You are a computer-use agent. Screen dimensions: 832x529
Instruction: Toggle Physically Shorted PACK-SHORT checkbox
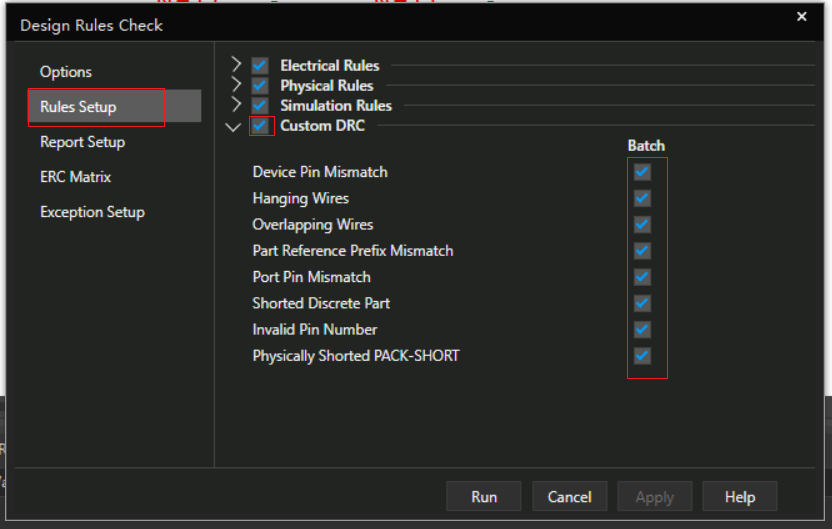point(642,355)
